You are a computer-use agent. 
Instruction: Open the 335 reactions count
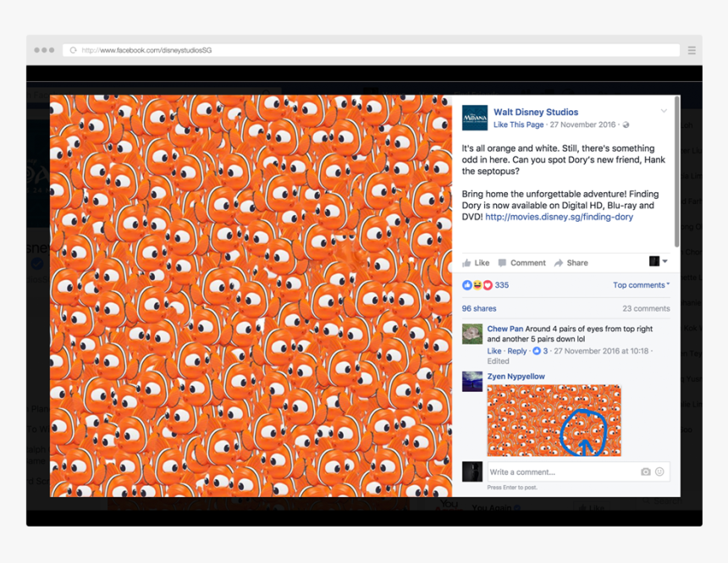(x=502, y=285)
